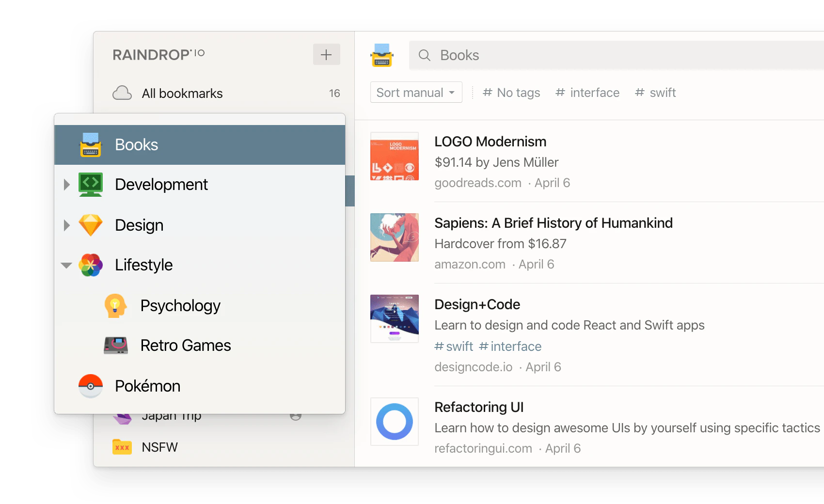Select the Books collection
Viewport: 824px width, 504px height.
tap(200, 145)
